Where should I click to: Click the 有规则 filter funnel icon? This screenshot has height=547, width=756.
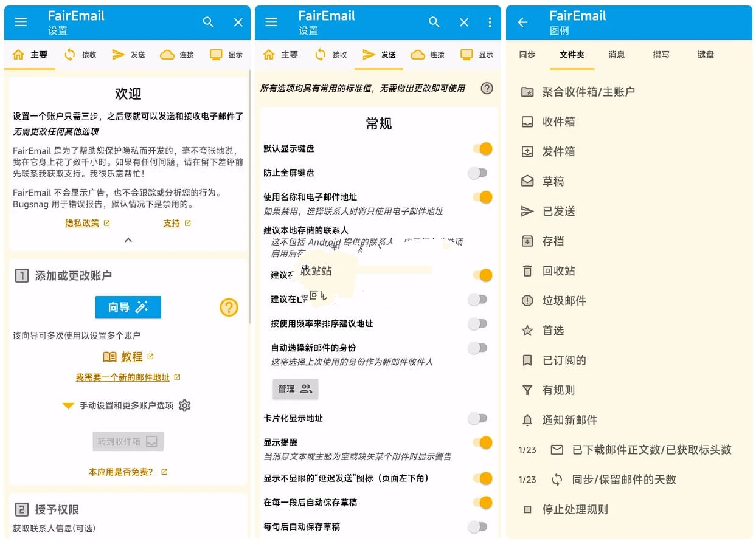(527, 390)
